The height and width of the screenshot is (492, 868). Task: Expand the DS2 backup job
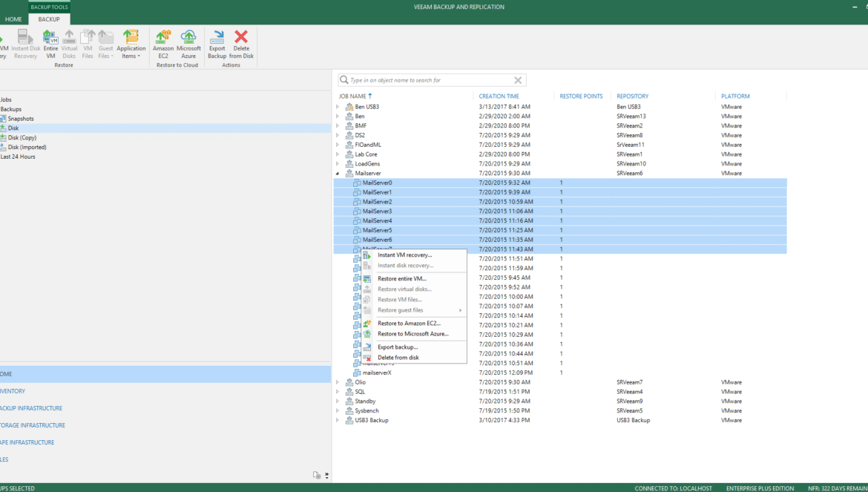click(338, 135)
